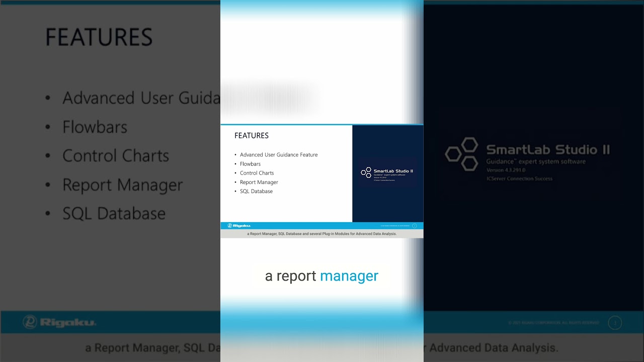Select the 'Flowbars' bullet in center slide
644x362 pixels.
[x=250, y=164]
